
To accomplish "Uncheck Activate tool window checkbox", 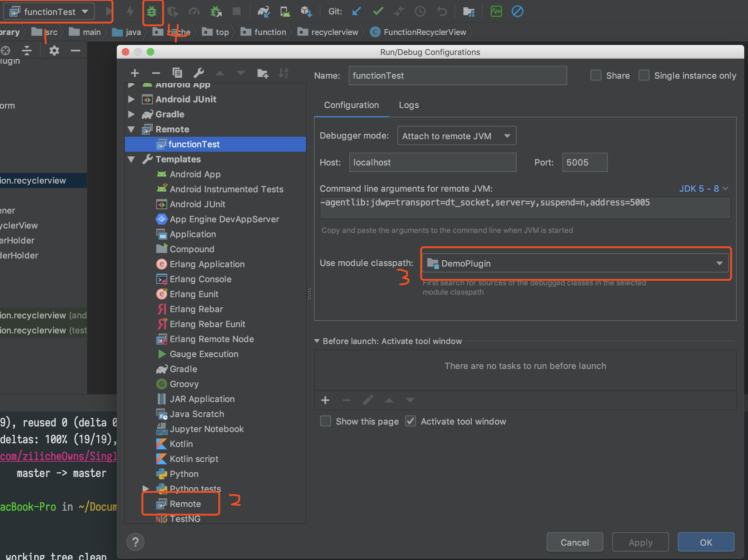I will coord(410,421).
